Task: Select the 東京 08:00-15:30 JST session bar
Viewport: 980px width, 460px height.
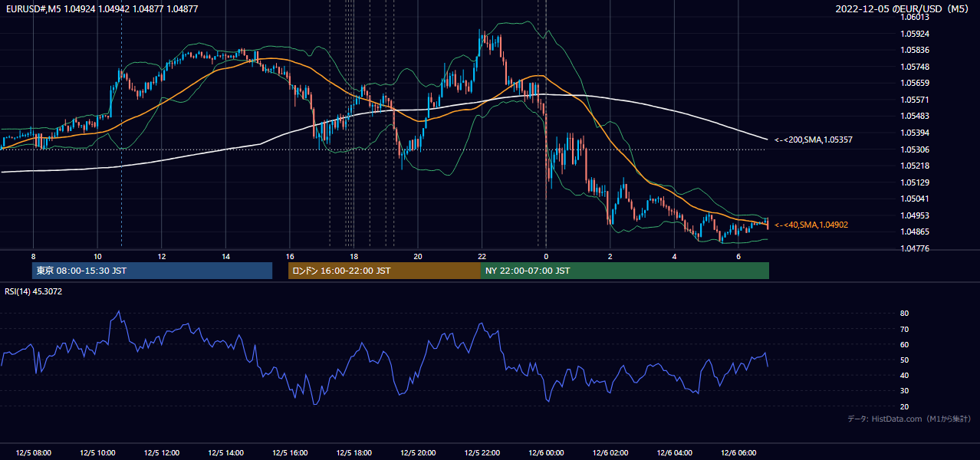Action: coord(152,271)
